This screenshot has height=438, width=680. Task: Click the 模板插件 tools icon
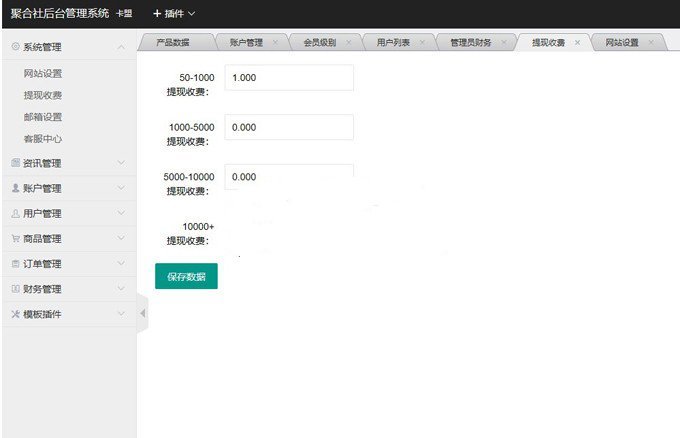coord(15,314)
